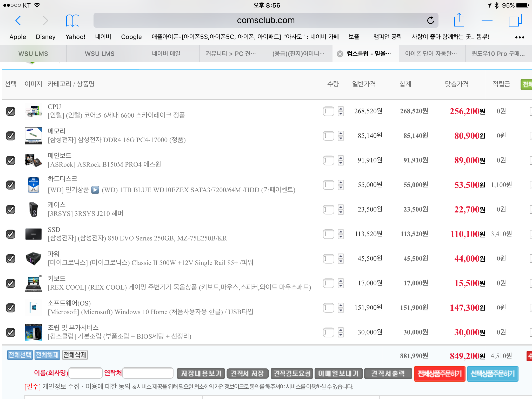Viewport: 532px width, 399px height.
Task: Tap the Safari back arrow
Action: coord(18,21)
